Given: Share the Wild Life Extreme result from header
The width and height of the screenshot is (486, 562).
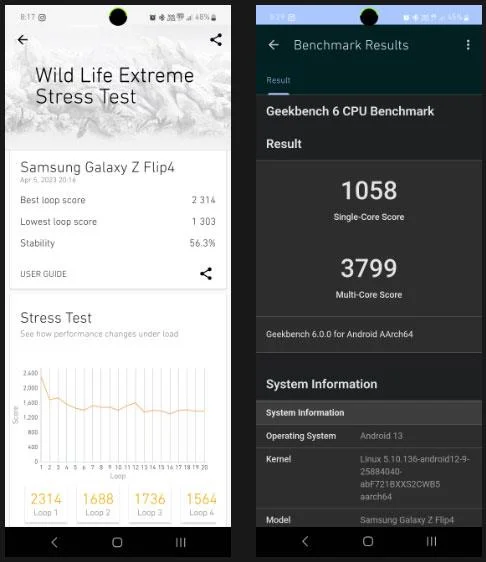Looking at the screenshot, I should [216, 39].
